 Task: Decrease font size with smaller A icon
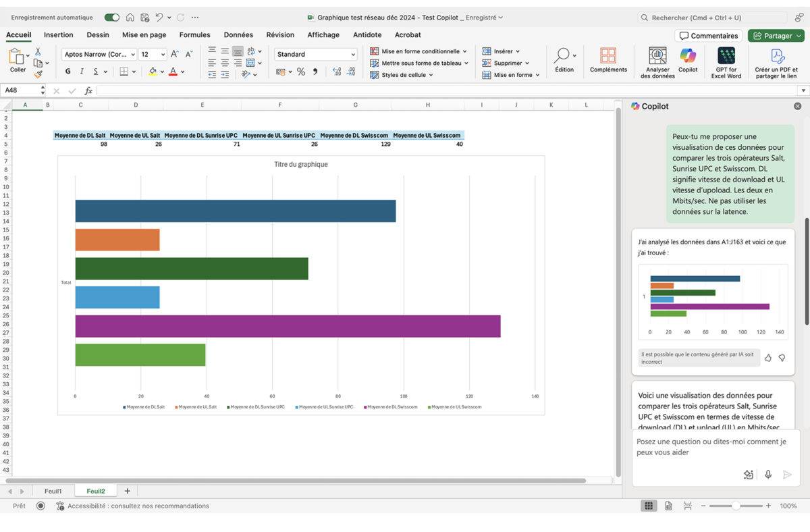(189, 54)
